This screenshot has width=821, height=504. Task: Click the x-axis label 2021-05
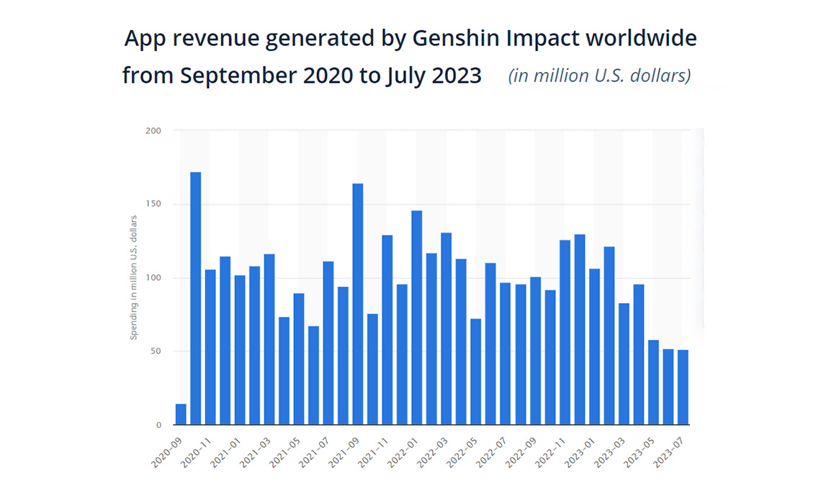pos(285,453)
